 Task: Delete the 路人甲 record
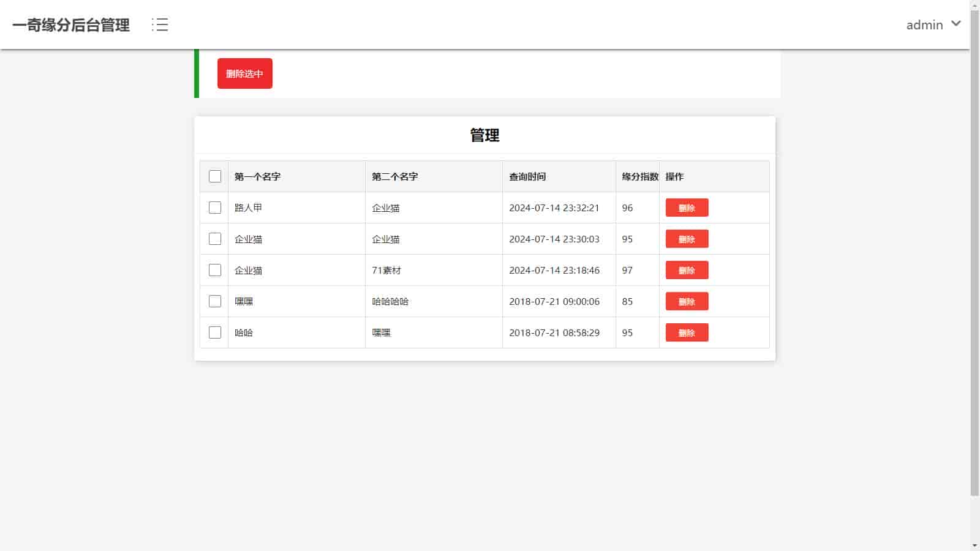(687, 208)
